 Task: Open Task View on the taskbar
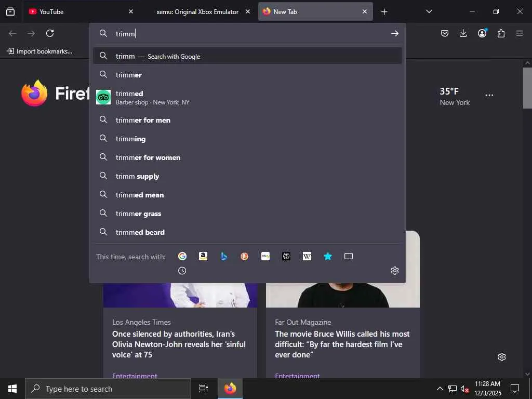(203, 389)
